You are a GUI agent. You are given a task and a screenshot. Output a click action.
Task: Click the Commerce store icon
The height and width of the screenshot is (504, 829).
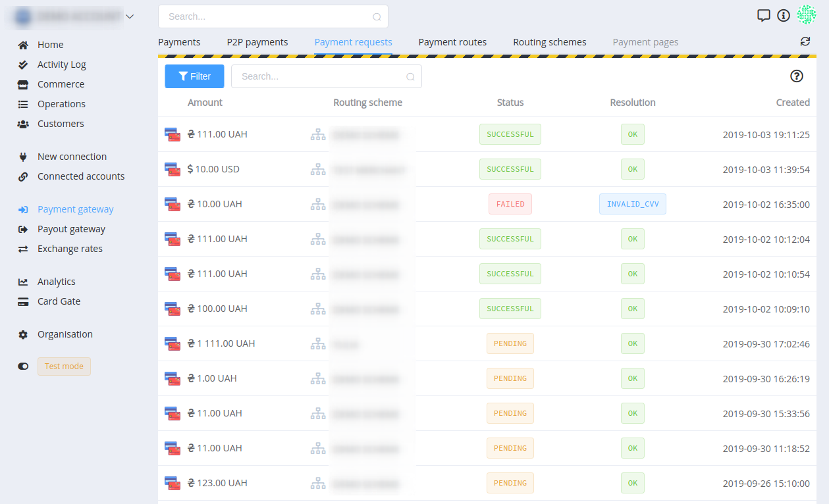pyautogui.click(x=23, y=84)
